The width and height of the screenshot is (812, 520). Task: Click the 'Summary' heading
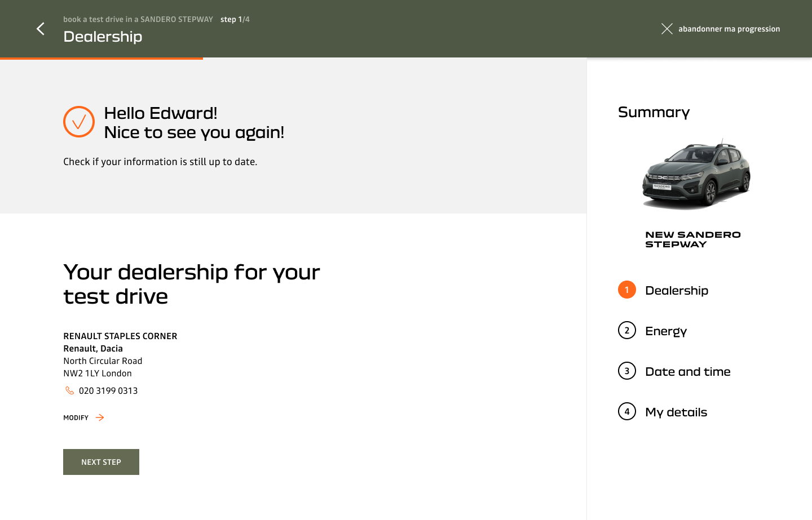coord(654,112)
